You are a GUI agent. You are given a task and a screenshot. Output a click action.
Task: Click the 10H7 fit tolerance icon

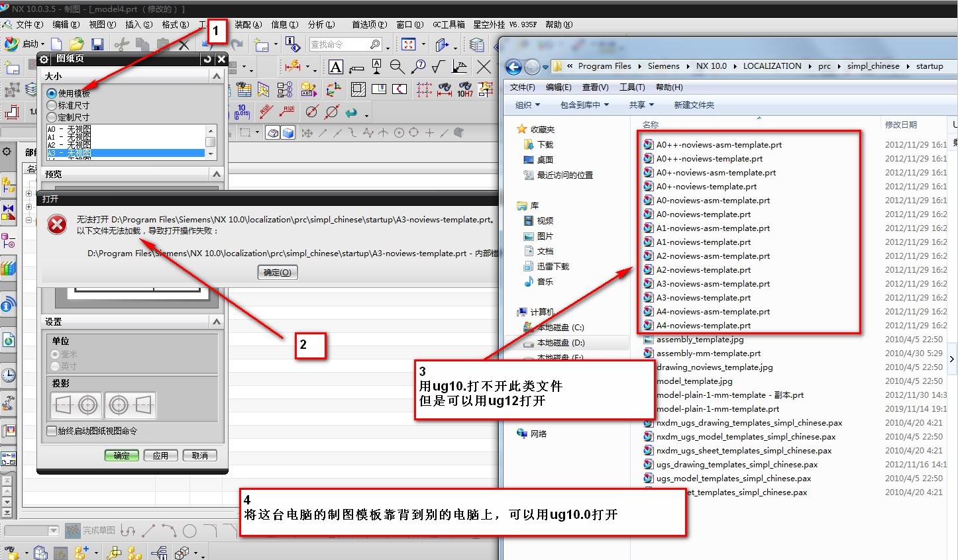pyautogui.click(x=465, y=89)
